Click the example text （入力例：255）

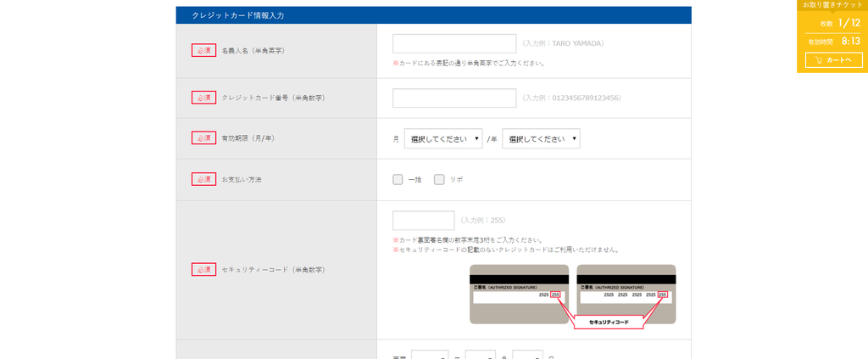click(x=482, y=220)
